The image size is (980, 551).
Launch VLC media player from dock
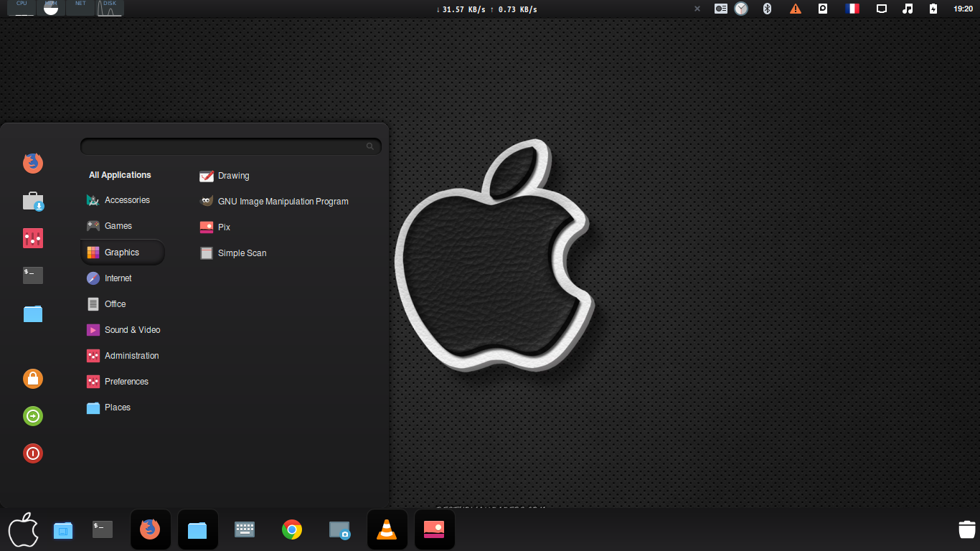tap(387, 529)
